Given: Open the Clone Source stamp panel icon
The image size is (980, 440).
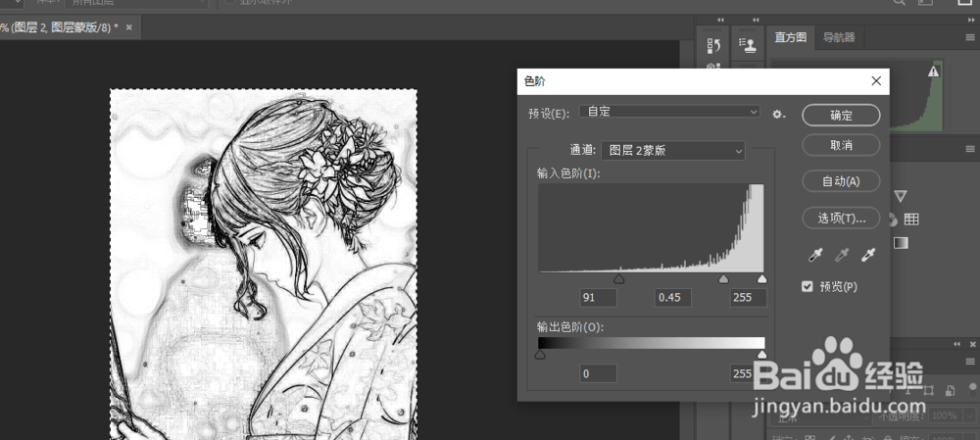Looking at the screenshot, I should [x=748, y=45].
